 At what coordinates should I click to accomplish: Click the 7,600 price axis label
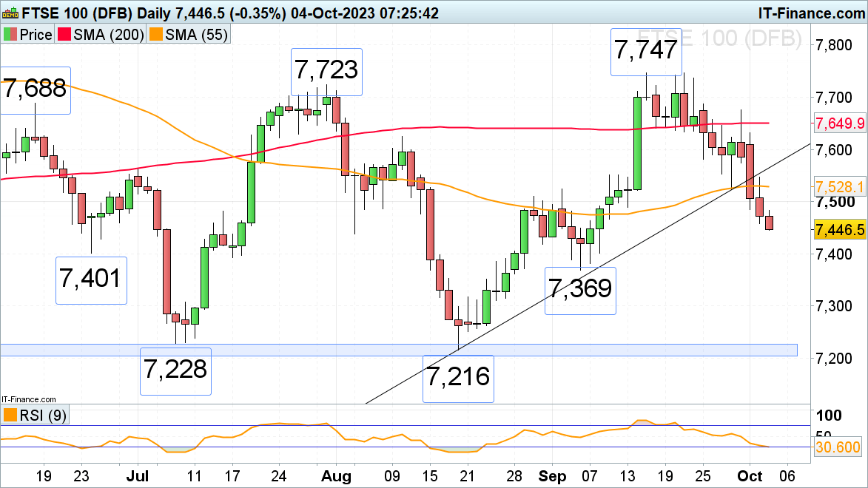click(834, 149)
